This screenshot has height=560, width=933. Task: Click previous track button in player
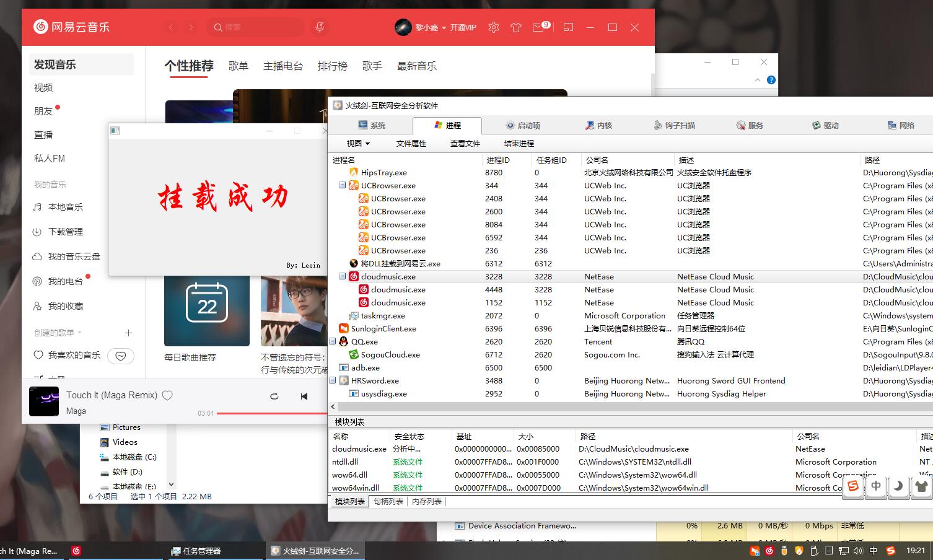click(304, 396)
